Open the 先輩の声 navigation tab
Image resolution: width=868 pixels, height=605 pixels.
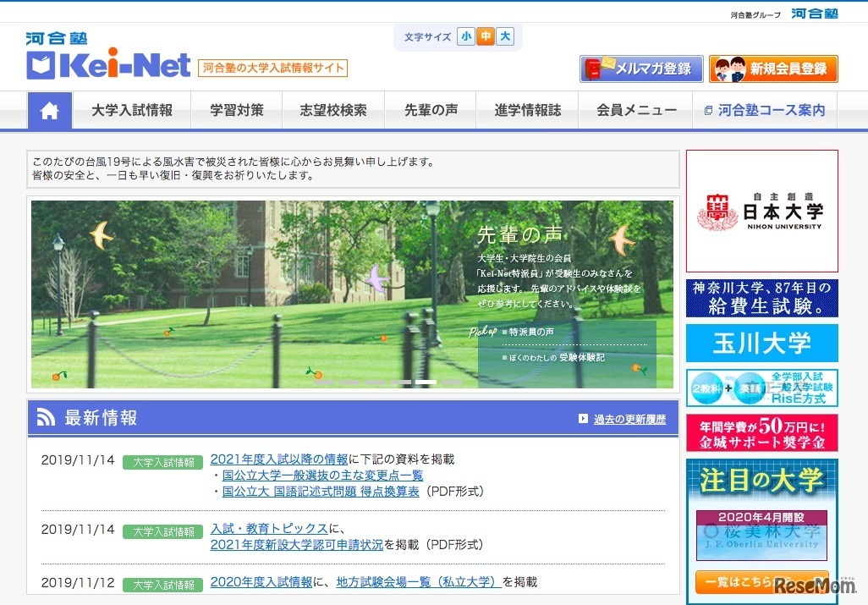[430, 110]
